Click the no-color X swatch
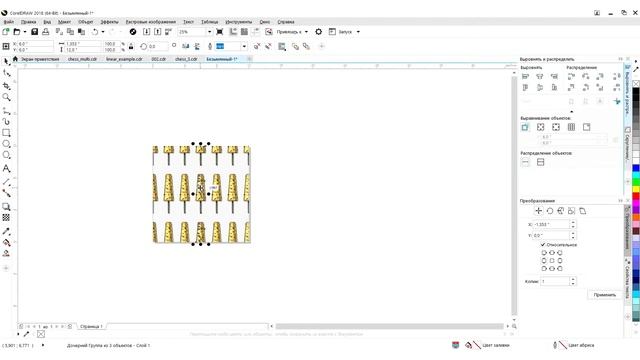The height and width of the screenshot is (360, 640). click(636, 84)
